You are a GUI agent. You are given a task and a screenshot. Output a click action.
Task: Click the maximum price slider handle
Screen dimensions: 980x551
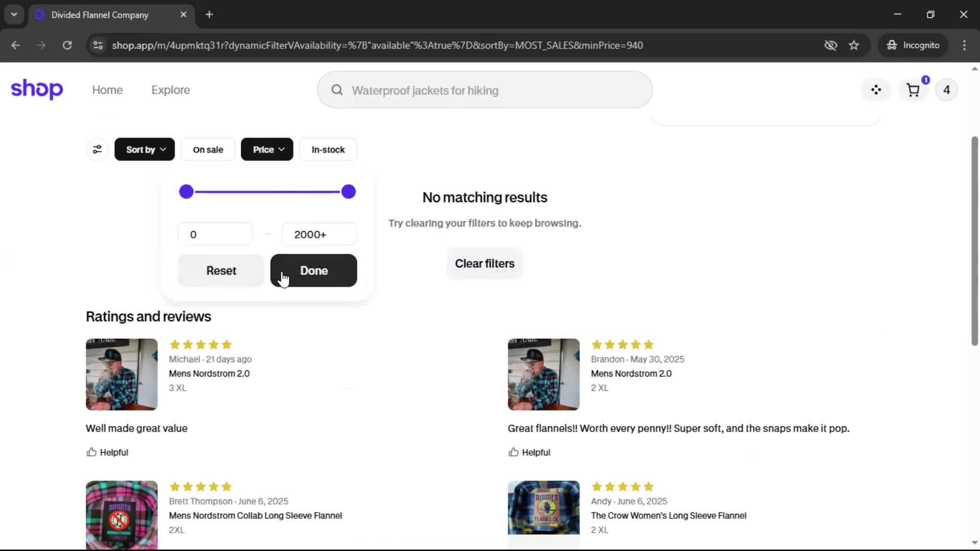pyautogui.click(x=349, y=192)
